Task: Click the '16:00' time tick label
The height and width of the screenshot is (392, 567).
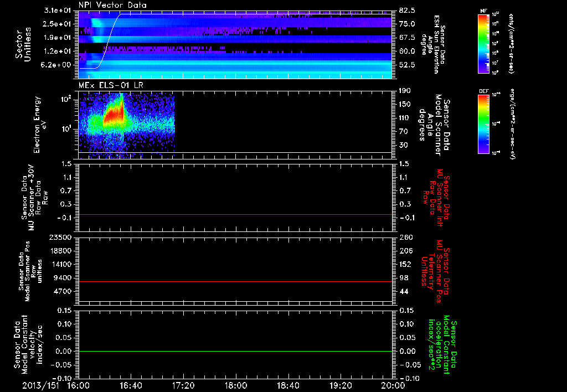Action: click(x=79, y=385)
